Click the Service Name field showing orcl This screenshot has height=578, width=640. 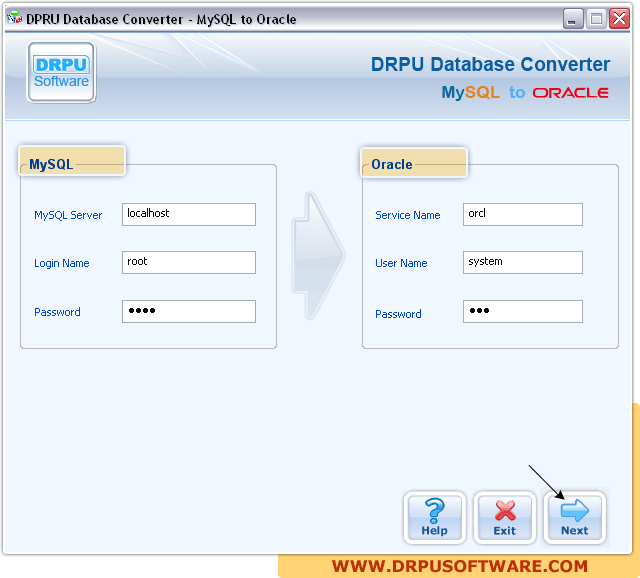tap(523, 214)
